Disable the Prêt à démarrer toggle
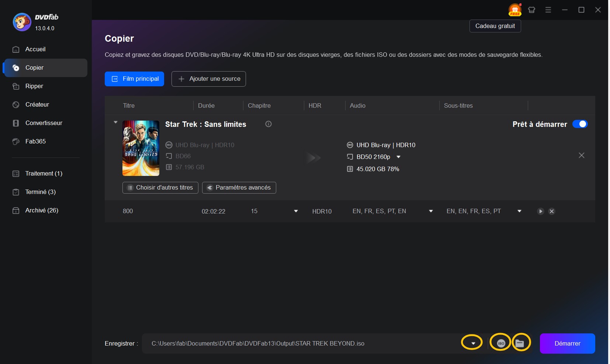 point(580,124)
